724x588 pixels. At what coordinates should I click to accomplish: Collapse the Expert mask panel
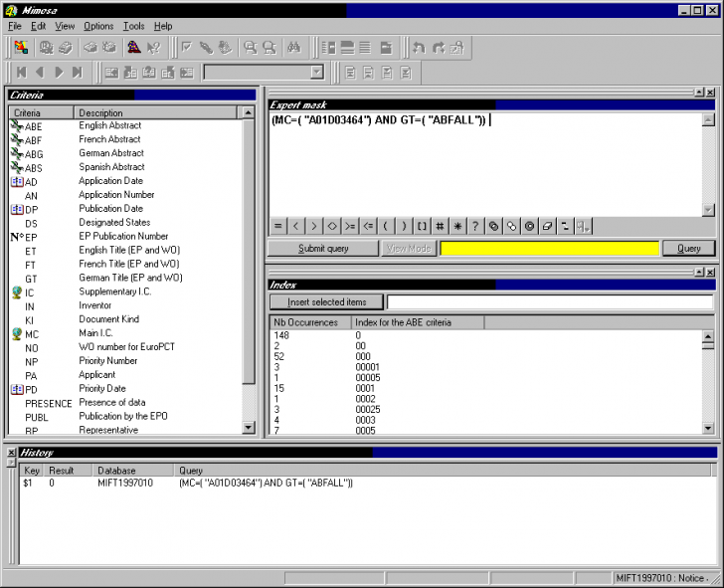pos(699,93)
